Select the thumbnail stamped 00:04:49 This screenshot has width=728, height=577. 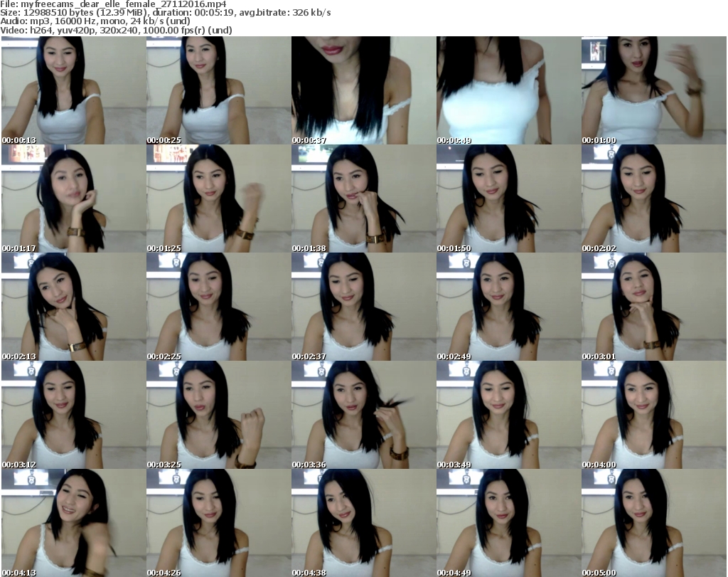pyautogui.click(x=509, y=523)
